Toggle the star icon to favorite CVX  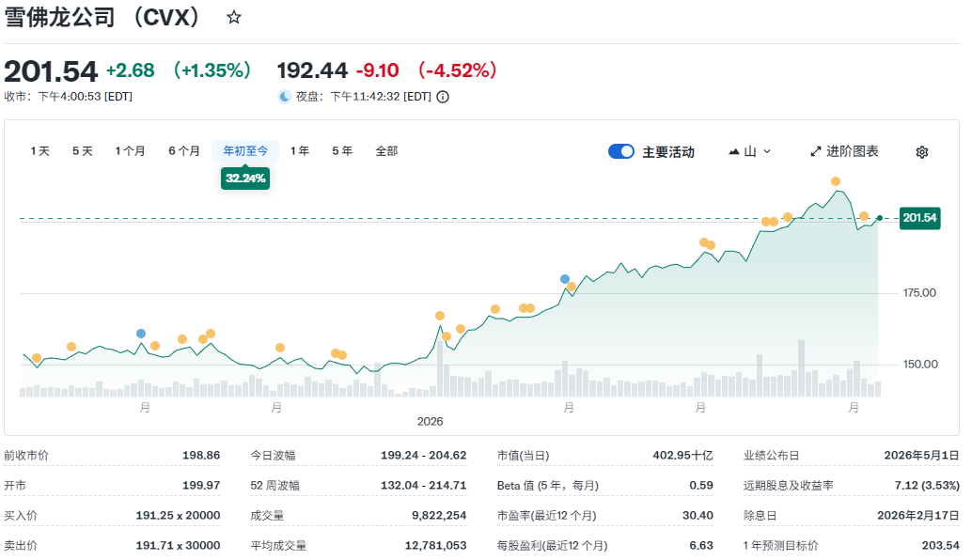pos(233,17)
